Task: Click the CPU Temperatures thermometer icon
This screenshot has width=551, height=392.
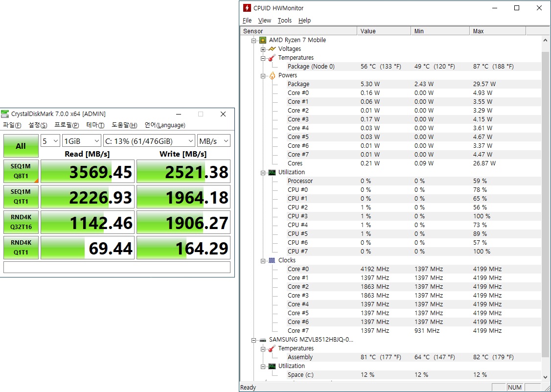Action: click(272, 58)
